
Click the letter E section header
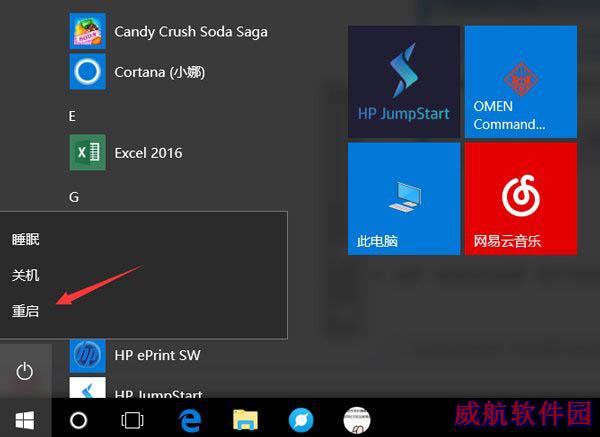tap(72, 116)
